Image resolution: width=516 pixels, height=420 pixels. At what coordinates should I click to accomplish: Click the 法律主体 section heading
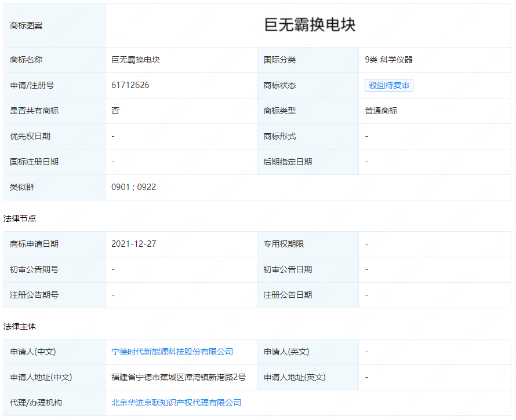coord(20,326)
